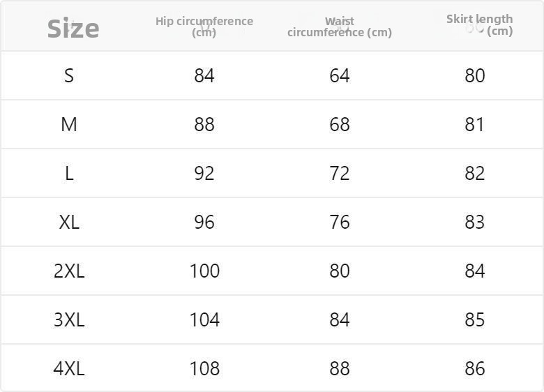Click hip value 108 for size 4XL
This screenshot has width=544, height=392.
pyautogui.click(x=204, y=368)
